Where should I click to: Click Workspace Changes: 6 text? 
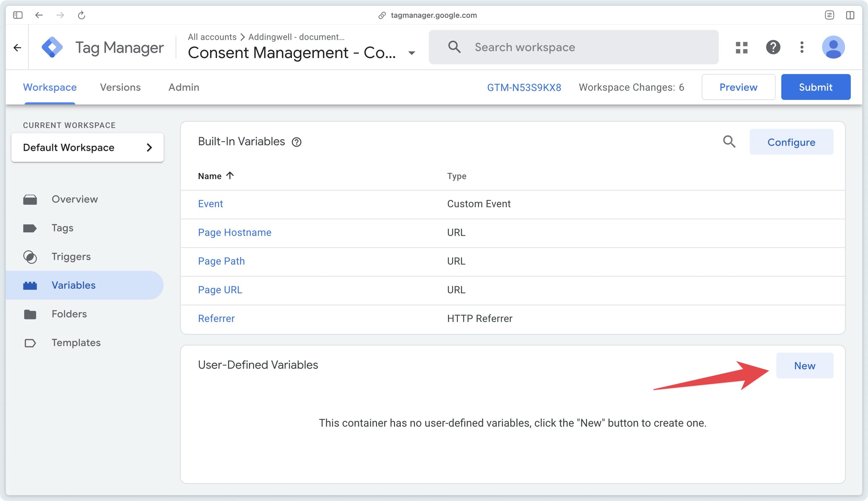coord(631,87)
